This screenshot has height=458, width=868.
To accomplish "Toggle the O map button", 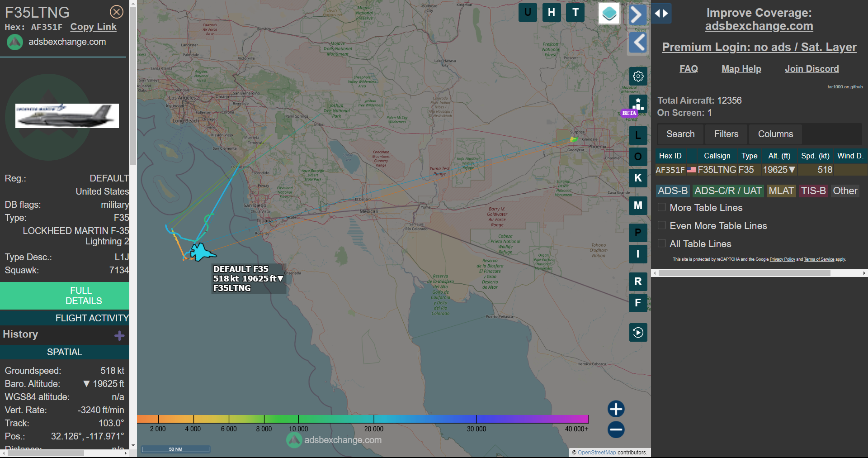I will pyautogui.click(x=638, y=157).
